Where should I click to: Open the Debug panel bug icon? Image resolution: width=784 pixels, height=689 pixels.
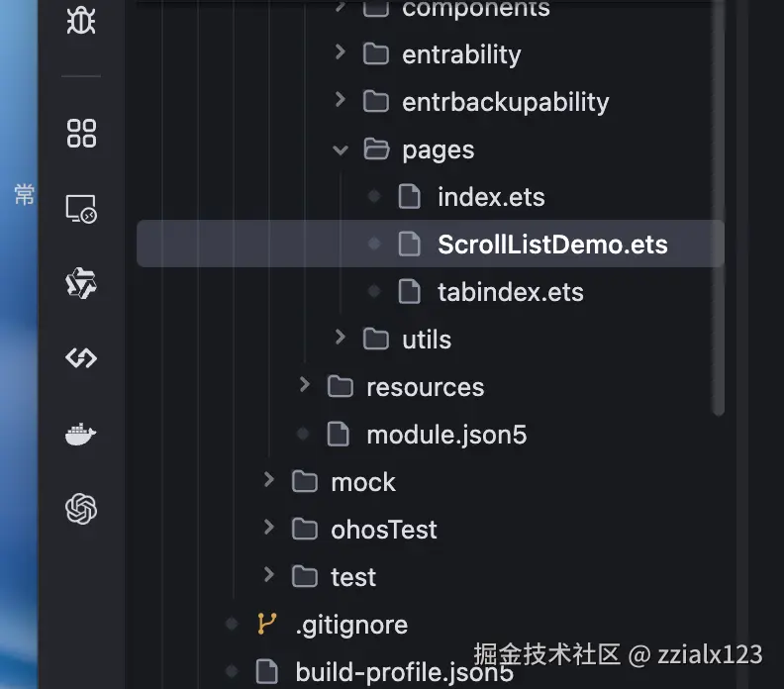point(81,20)
